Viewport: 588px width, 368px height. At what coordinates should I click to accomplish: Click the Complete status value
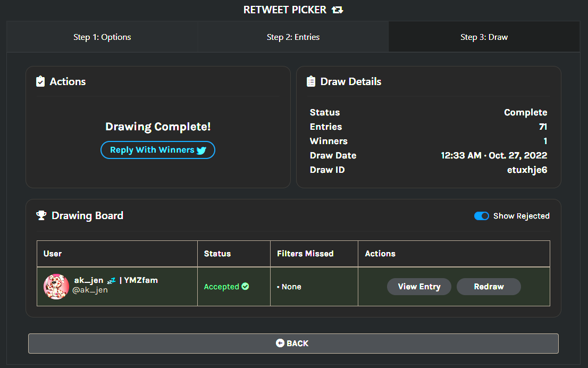(x=525, y=113)
